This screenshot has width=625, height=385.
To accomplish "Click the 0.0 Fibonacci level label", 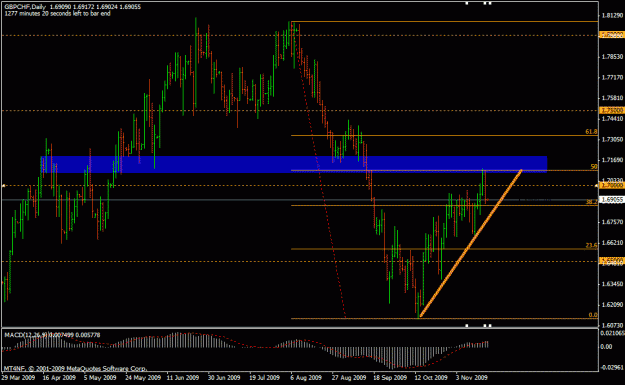I will pos(593,315).
